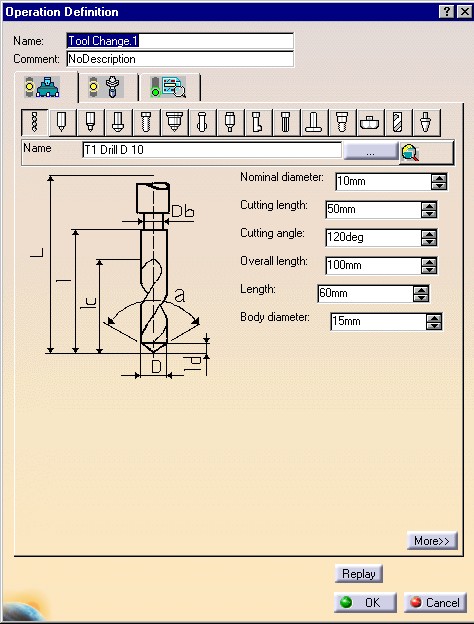Choose the threaded tap tool type icon
Screen dimensions: 474x624
pyautogui.click(x=146, y=122)
